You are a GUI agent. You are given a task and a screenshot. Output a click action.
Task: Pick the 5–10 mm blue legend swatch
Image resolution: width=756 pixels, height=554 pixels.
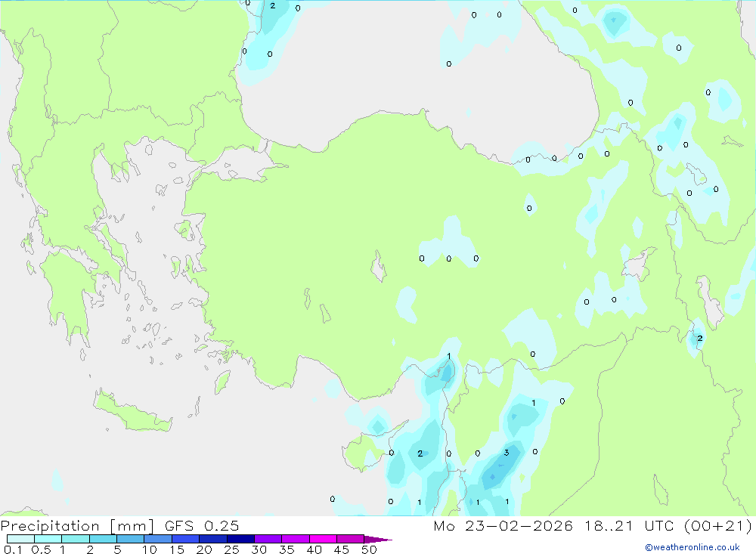click(x=130, y=539)
